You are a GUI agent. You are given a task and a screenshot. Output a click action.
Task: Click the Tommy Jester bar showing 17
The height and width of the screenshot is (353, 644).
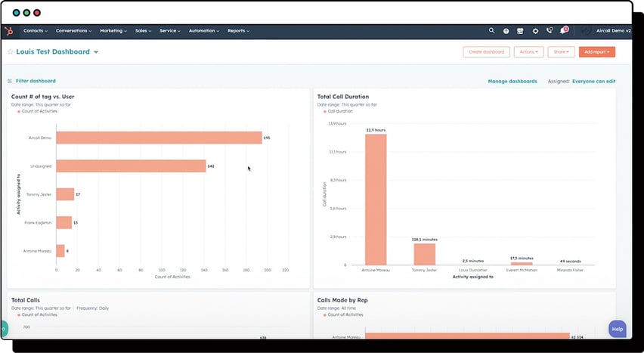(x=65, y=194)
